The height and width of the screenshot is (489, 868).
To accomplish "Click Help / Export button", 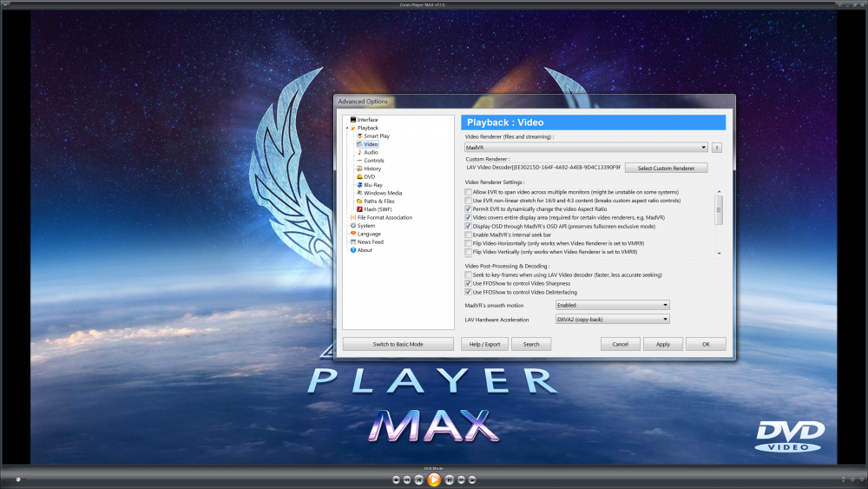I will coord(484,344).
